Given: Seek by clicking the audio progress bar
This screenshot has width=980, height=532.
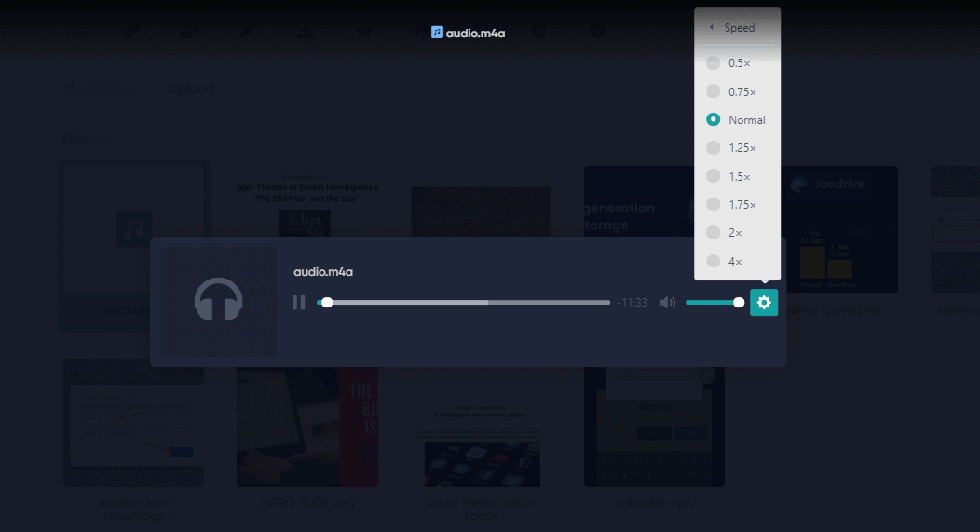Looking at the screenshot, I should point(464,303).
